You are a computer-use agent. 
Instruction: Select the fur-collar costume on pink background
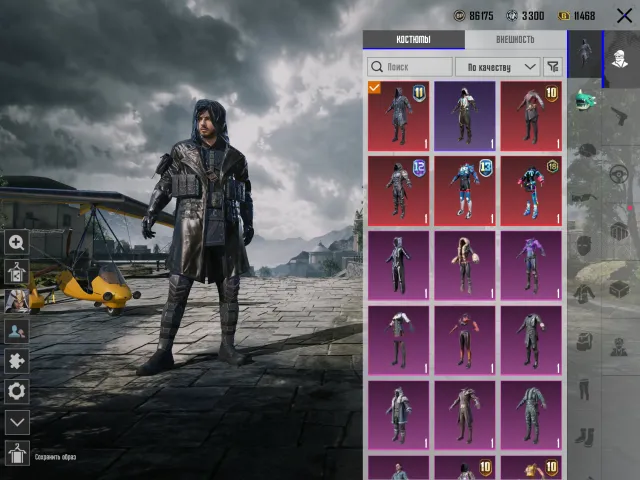(x=464, y=266)
